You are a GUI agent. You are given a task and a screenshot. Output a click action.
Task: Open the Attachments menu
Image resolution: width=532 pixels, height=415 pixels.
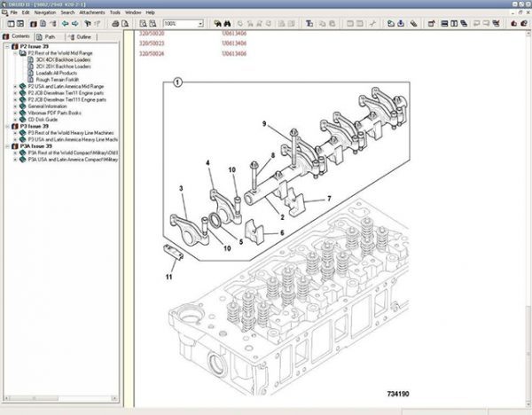93,13
